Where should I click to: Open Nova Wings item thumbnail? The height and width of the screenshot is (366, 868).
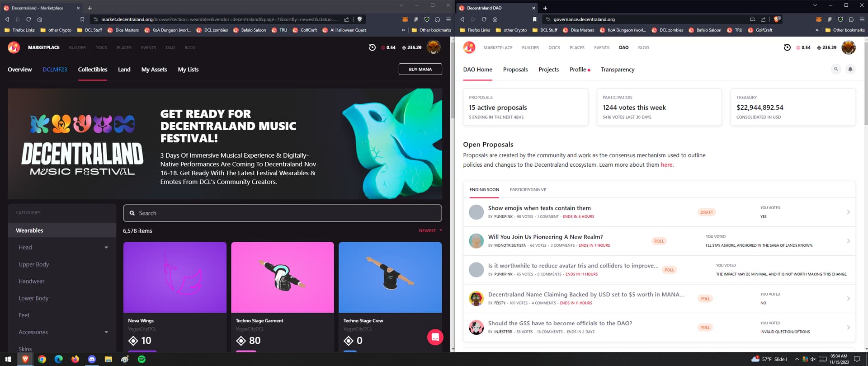pos(175,277)
